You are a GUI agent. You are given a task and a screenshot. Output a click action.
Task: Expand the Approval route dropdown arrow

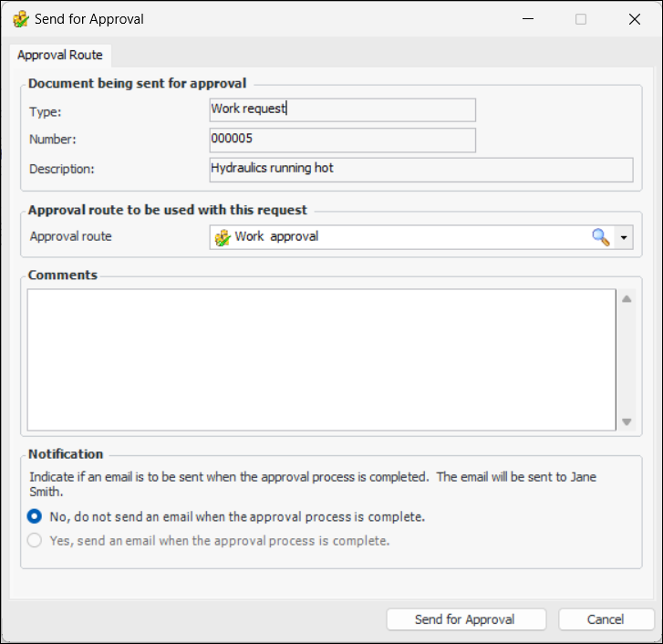(x=625, y=237)
